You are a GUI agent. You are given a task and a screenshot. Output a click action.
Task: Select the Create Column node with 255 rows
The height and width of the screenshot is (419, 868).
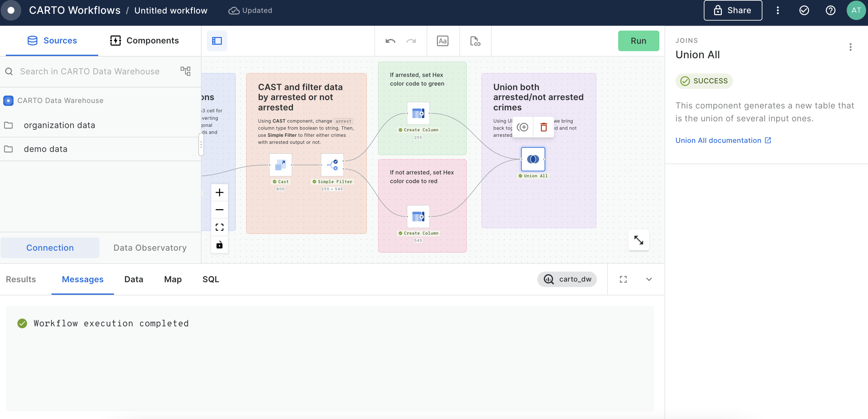tap(418, 113)
